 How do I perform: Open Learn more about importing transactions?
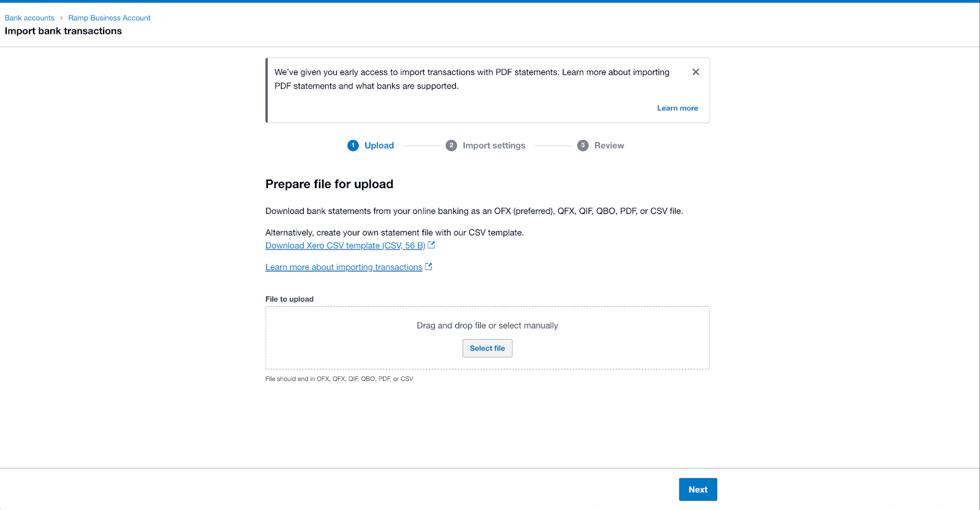(x=344, y=267)
